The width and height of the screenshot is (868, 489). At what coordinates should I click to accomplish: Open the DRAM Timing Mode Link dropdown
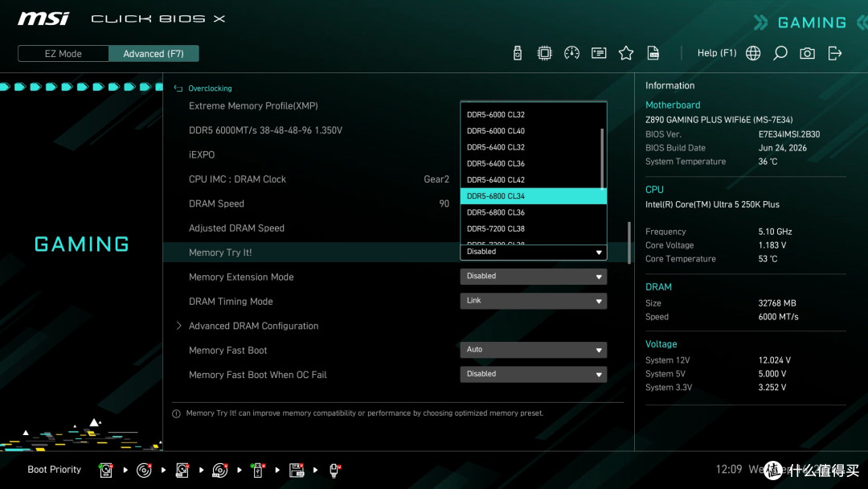tap(533, 301)
